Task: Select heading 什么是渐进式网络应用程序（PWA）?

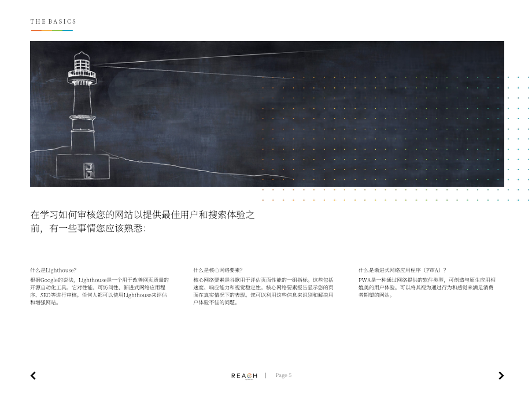Action: point(402,270)
